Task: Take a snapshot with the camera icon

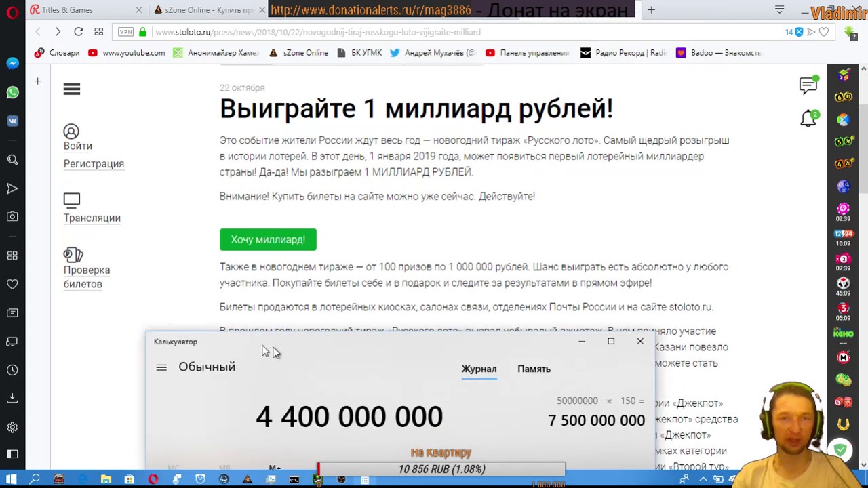Action: click(x=12, y=217)
